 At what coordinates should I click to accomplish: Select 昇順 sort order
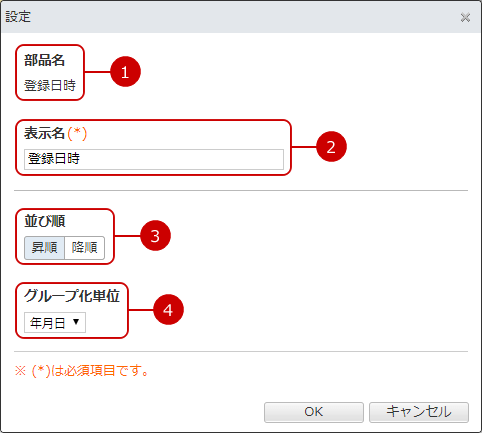[44, 248]
